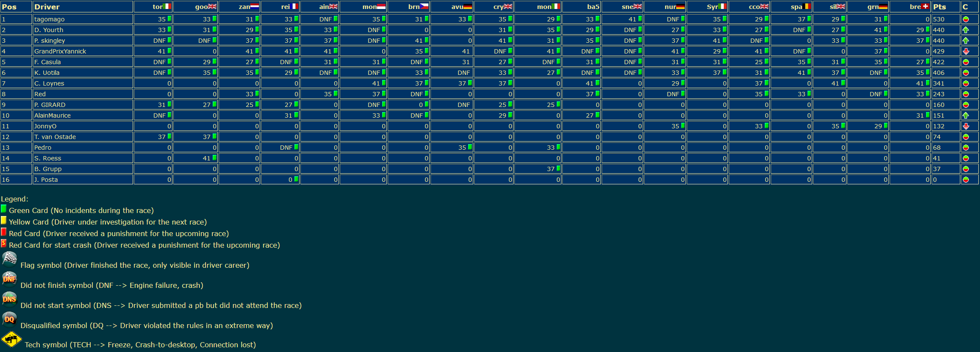Click the green up arrow for D. Yourth
Screen dimensions: 980x352
click(x=966, y=30)
